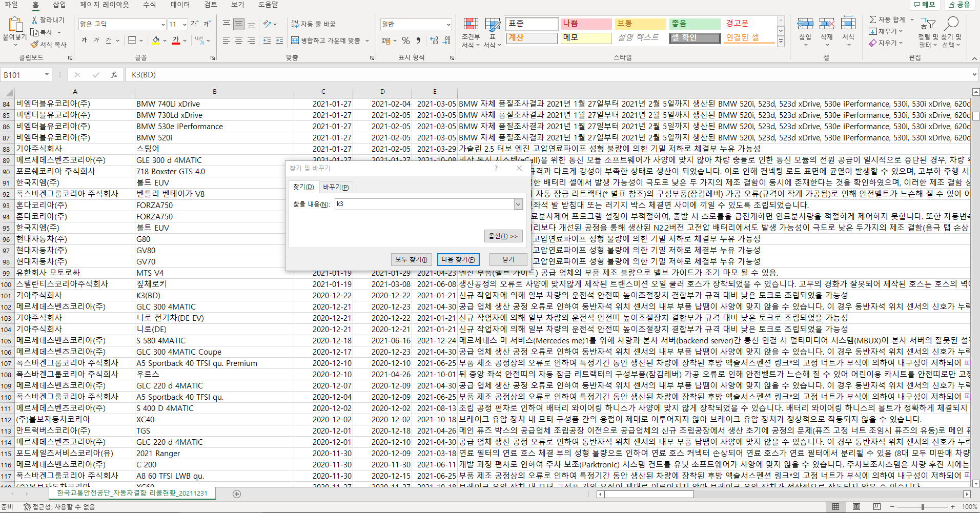This screenshot has height=513, width=980.
Task: Open the Name Box dropdown arrow
Action: point(47,75)
